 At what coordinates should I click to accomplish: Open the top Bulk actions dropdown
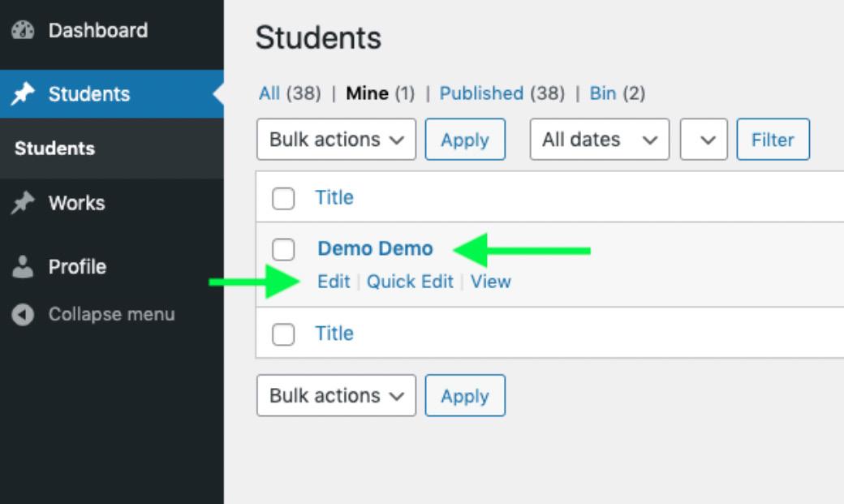click(x=336, y=140)
